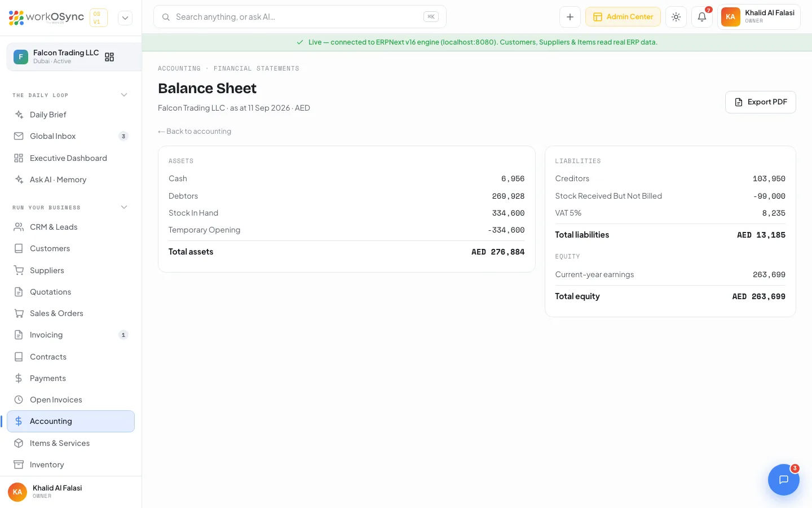Collapse the Run Your Business section
The image size is (812, 508).
click(124, 207)
